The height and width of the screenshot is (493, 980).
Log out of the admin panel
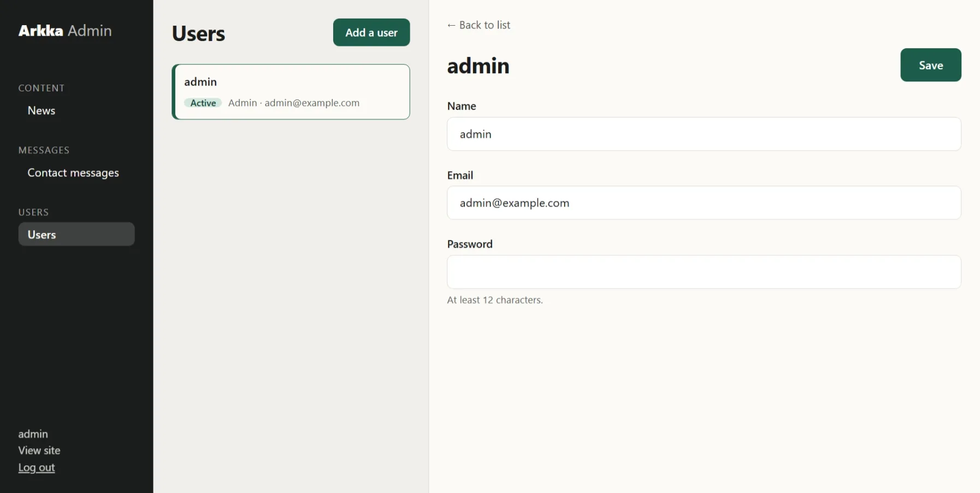click(37, 467)
